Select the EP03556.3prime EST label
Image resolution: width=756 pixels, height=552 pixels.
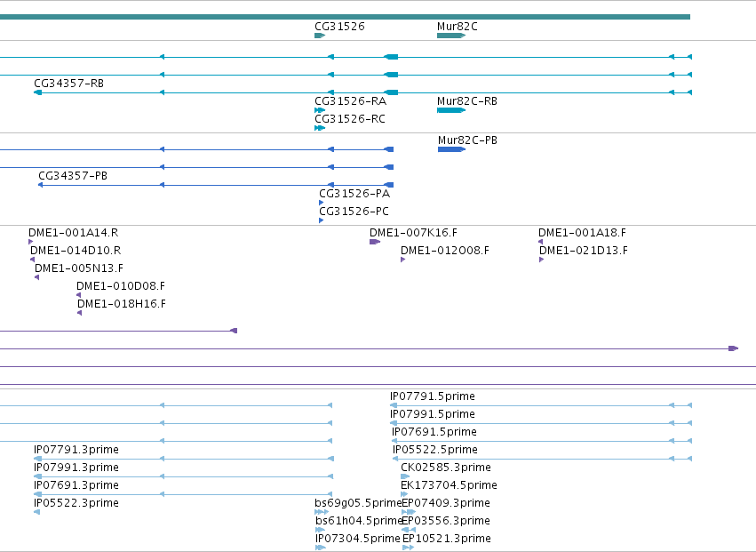pyautogui.click(x=446, y=521)
